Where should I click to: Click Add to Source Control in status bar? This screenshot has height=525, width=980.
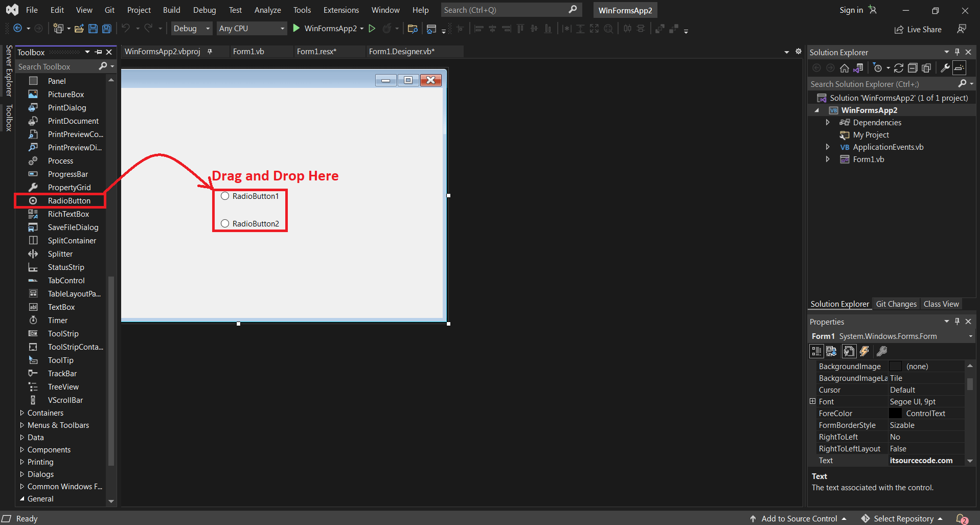799,518
